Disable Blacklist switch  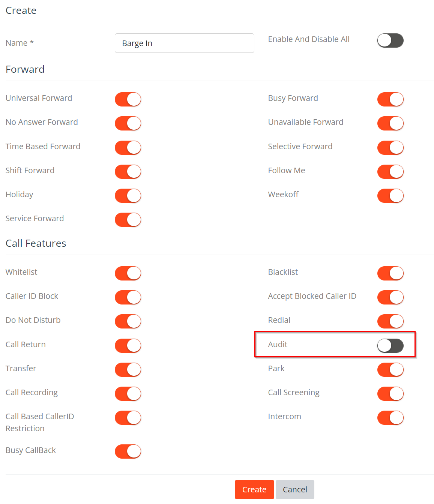pyautogui.click(x=390, y=273)
